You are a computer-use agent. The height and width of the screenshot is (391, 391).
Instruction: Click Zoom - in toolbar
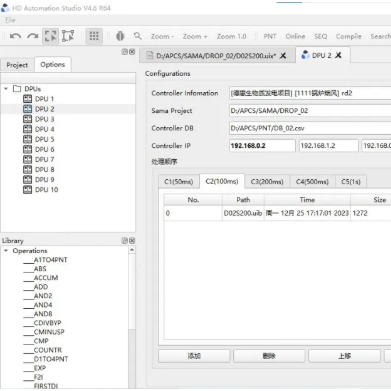tap(162, 36)
